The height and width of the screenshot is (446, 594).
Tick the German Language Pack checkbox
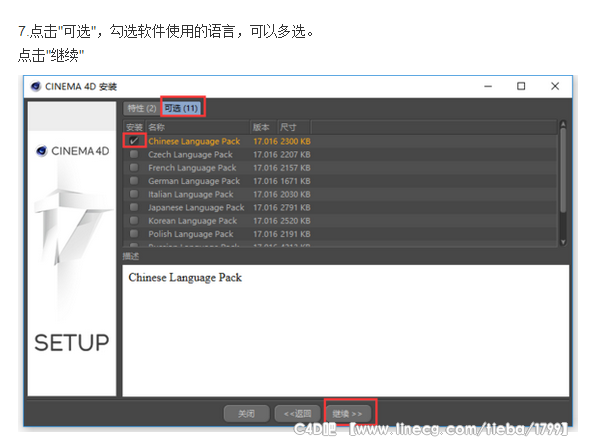pos(134,181)
